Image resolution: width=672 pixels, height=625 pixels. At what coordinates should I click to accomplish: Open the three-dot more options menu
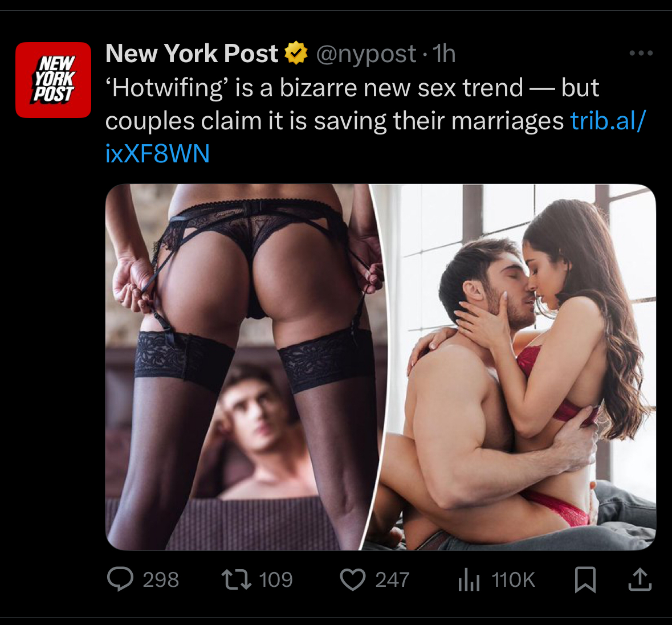point(641,53)
